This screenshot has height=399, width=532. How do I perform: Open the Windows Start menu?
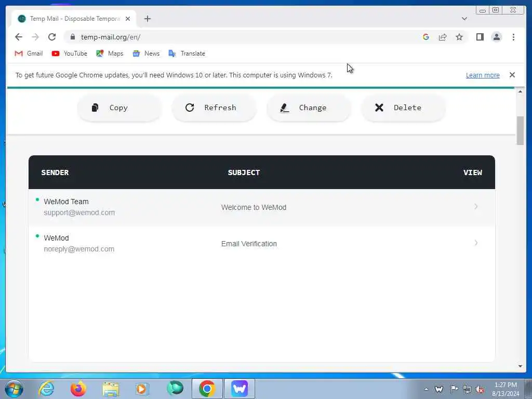point(14,389)
